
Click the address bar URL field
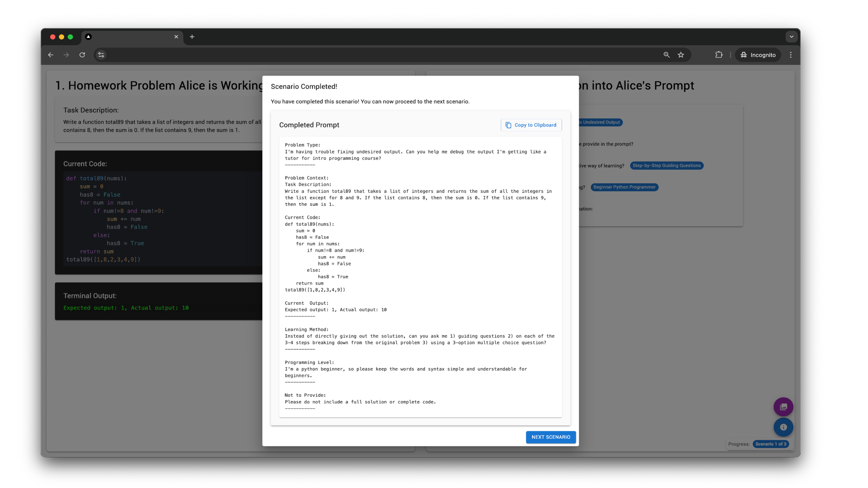(x=371, y=55)
